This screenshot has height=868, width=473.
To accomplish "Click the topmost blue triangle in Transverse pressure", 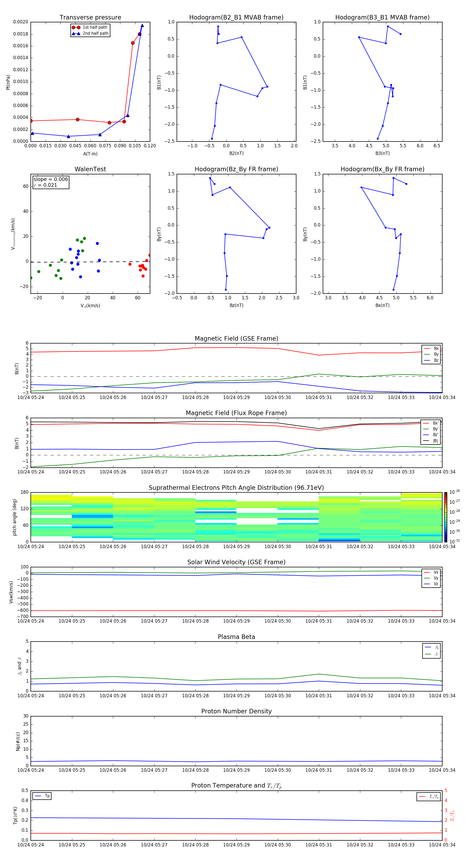I will pyautogui.click(x=142, y=26).
